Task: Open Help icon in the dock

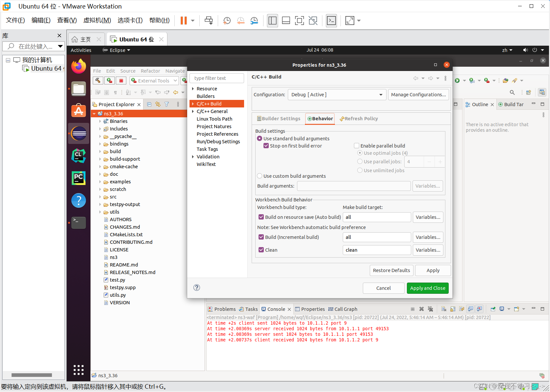Action: point(79,200)
